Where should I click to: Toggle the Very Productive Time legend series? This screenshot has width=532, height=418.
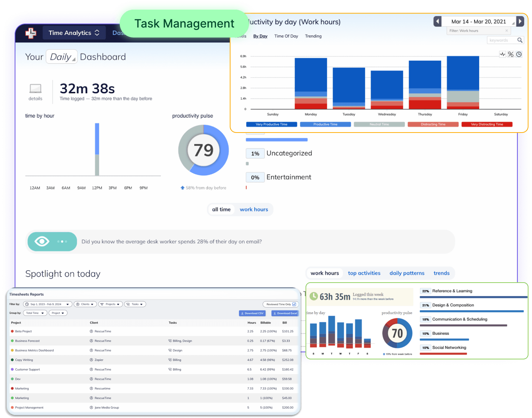tap(272, 124)
